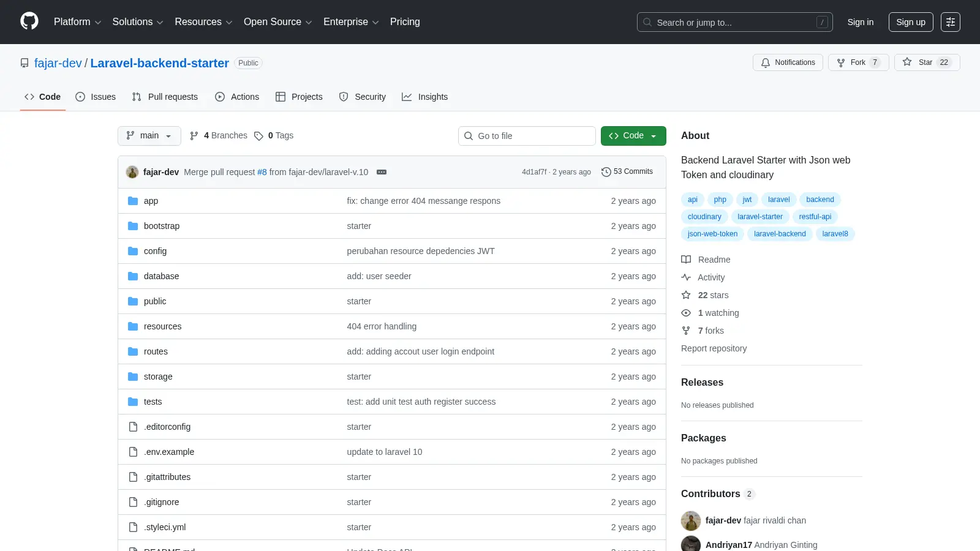Open the Actions tab

[237, 97]
